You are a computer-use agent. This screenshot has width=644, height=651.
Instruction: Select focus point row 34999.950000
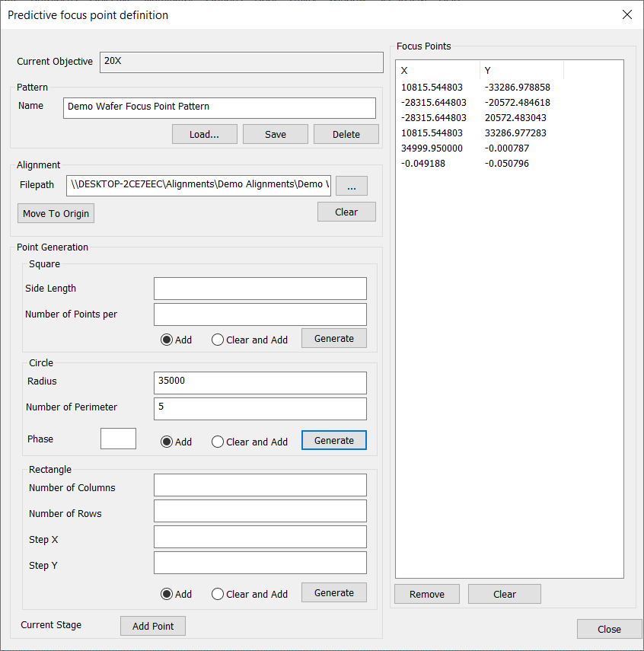[432, 148]
